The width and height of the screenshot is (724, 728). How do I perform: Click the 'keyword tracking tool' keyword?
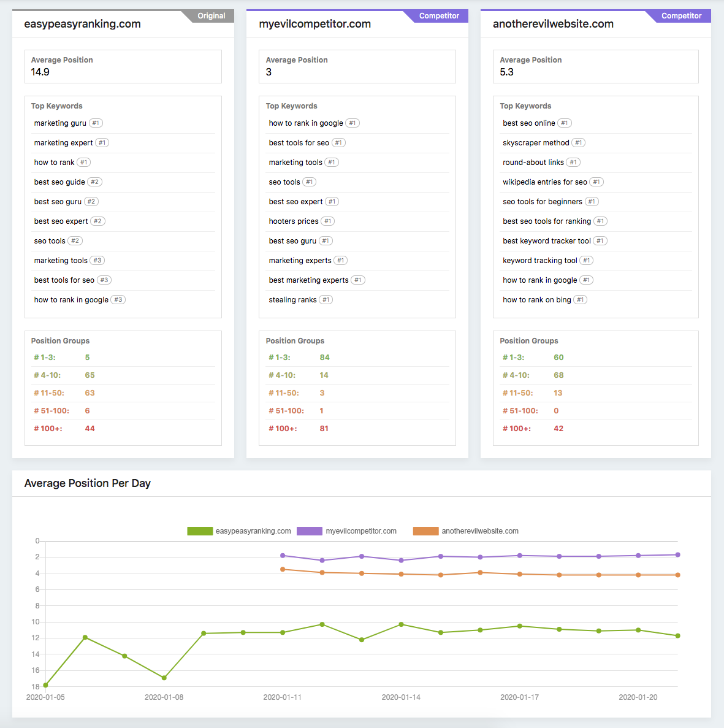pyautogui.click(x=539, y=261)
